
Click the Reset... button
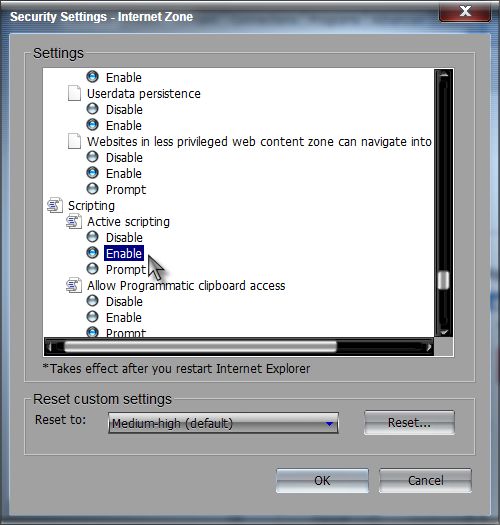pos(409,423)
